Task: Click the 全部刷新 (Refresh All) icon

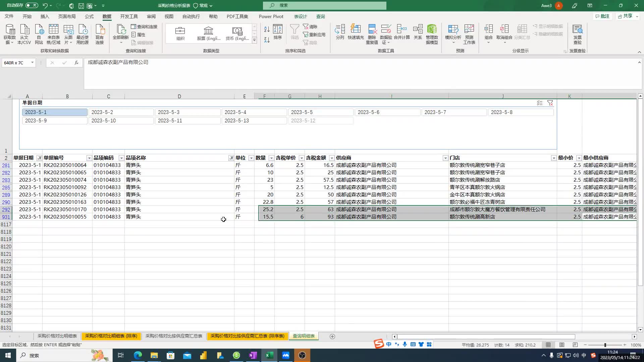Action: coord(121,34)
